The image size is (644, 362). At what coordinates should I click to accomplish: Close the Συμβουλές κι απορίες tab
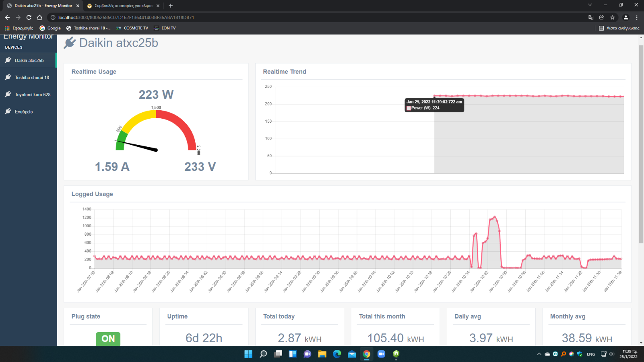[158, 6]
